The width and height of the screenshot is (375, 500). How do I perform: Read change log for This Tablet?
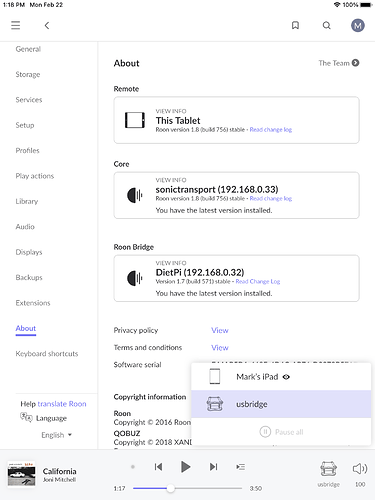point(271,130)
